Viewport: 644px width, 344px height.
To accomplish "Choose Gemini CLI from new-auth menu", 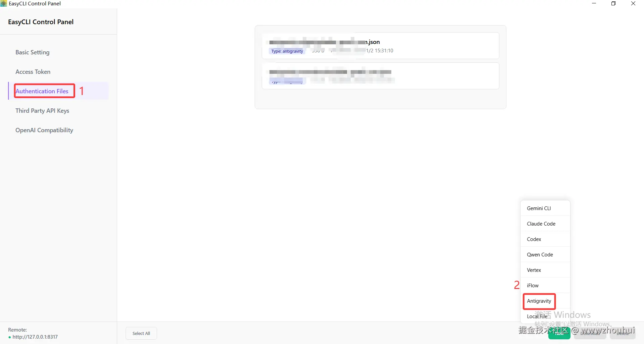I will (545, 208).
